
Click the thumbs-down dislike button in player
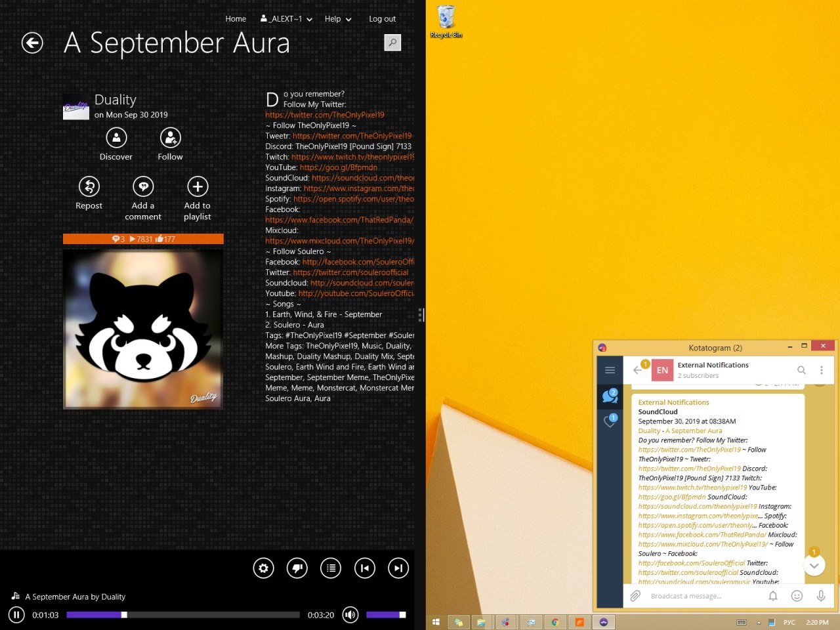click(x=297, y=568)
